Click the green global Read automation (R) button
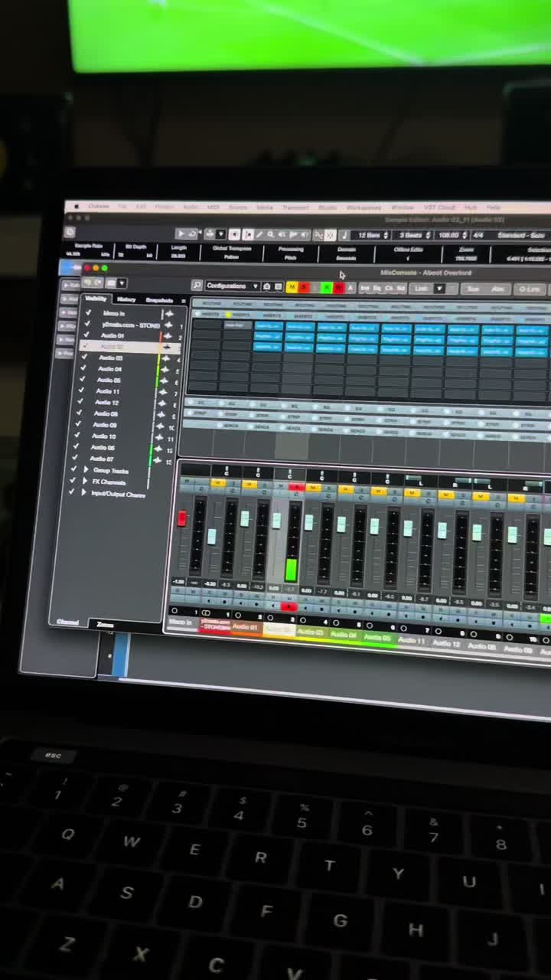Image resolution: width=551 pixels, height=980 pixels. click(326, 288)
